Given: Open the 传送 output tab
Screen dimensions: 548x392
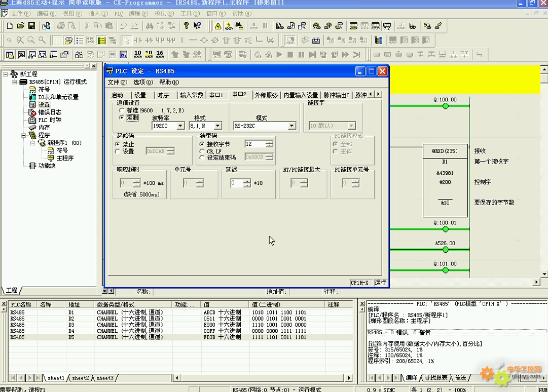Looking at the screenshot, I should (461, 378).
